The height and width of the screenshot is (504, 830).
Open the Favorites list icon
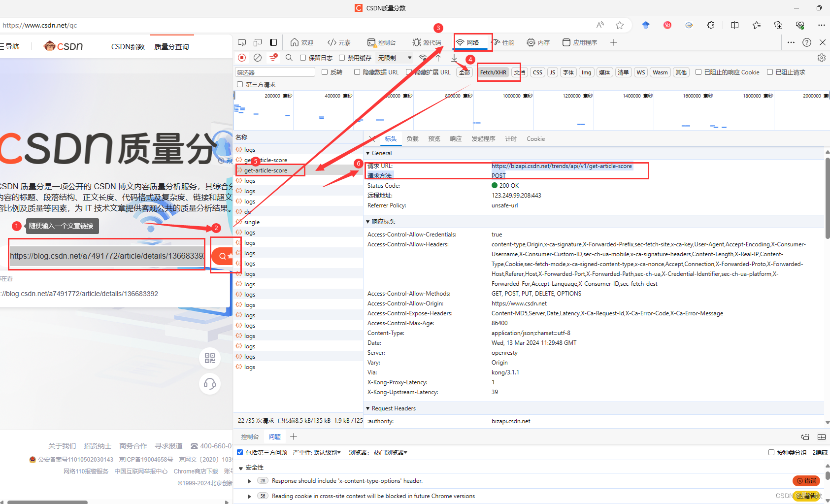(x=757, y=25)
